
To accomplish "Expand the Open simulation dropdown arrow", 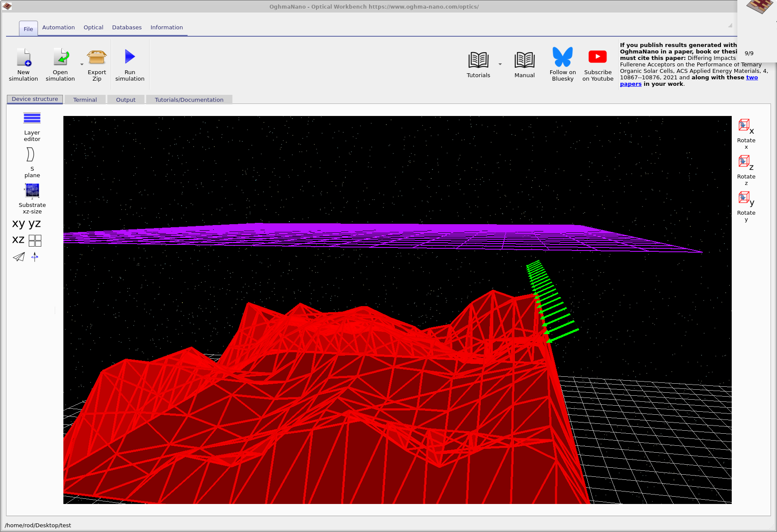I will pos(82,65).
